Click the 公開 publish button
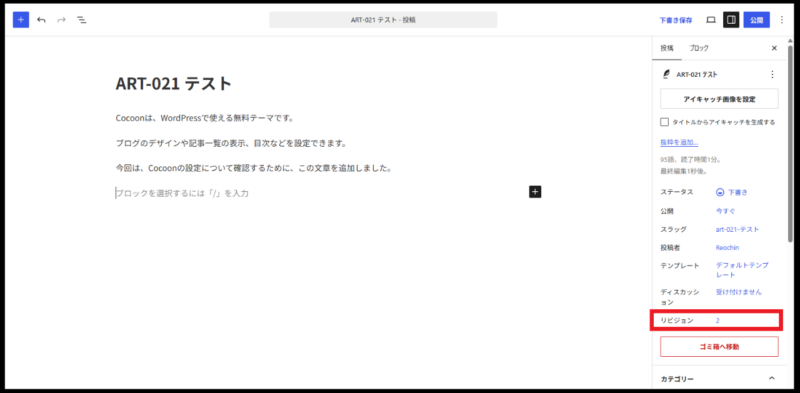 757,20
